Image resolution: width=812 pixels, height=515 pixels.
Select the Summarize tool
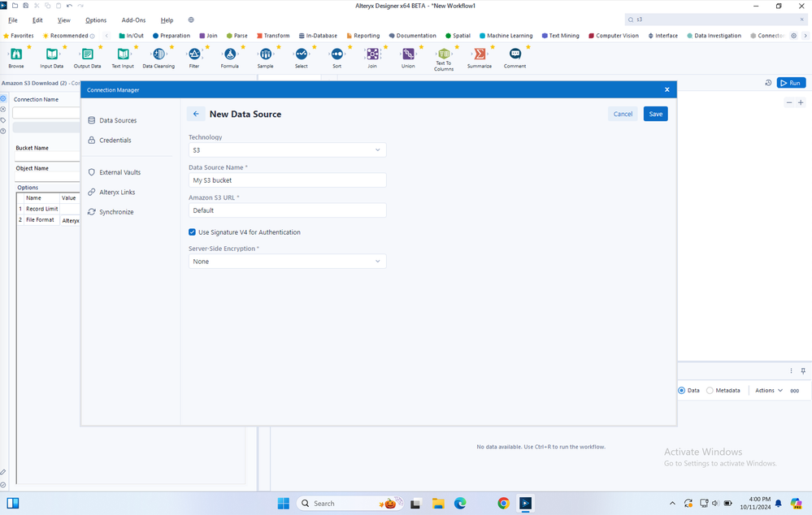(480, 58)
